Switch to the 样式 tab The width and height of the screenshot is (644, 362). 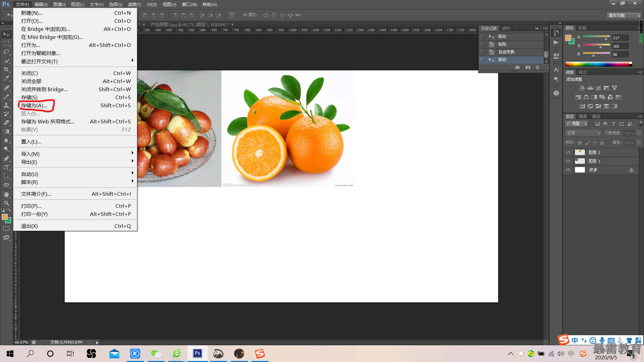(x=583, y=72)
